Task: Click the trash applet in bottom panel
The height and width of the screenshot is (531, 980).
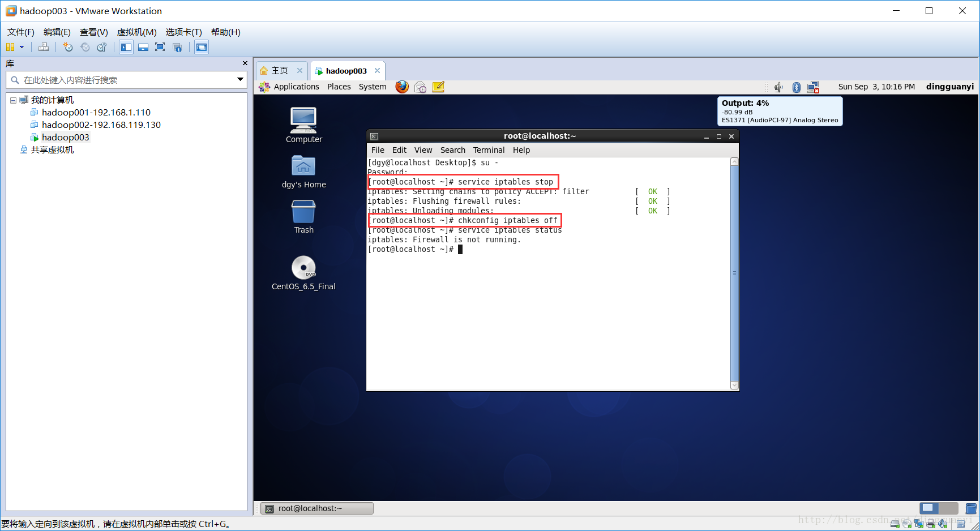Action: 971,508
